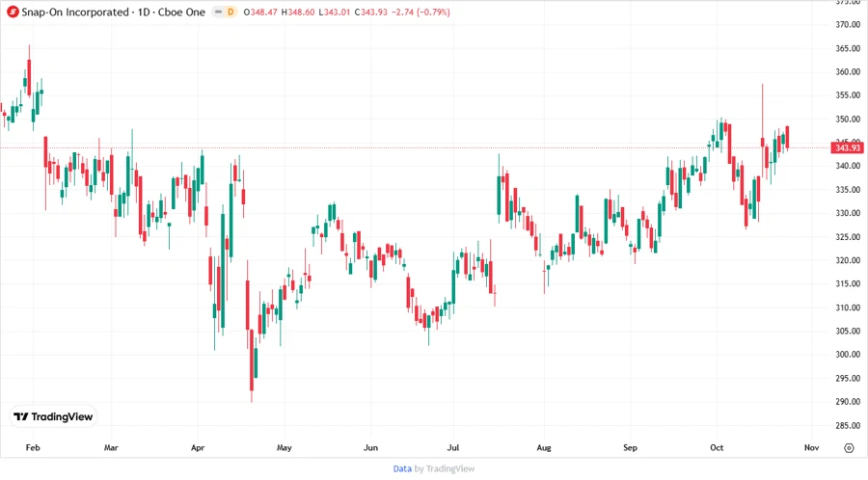Click the 295.00 price axis label
Screen dimensions: 868x480
pos(848,378)
